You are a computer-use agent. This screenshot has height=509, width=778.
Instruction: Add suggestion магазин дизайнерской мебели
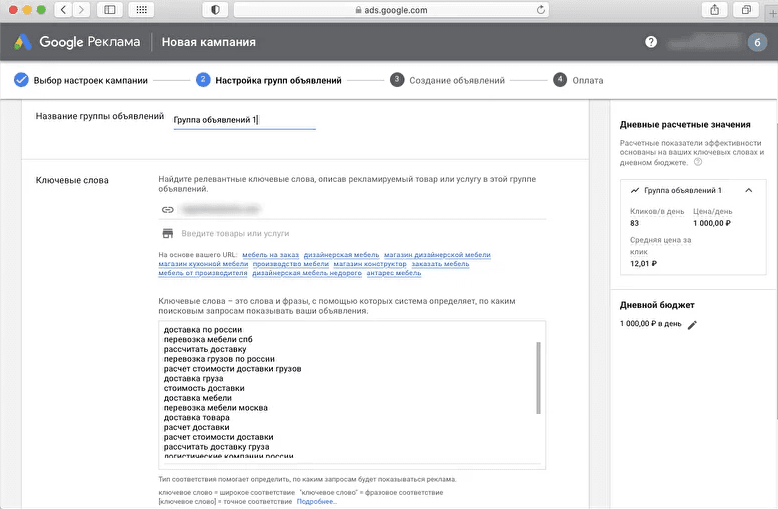(437, 255)
